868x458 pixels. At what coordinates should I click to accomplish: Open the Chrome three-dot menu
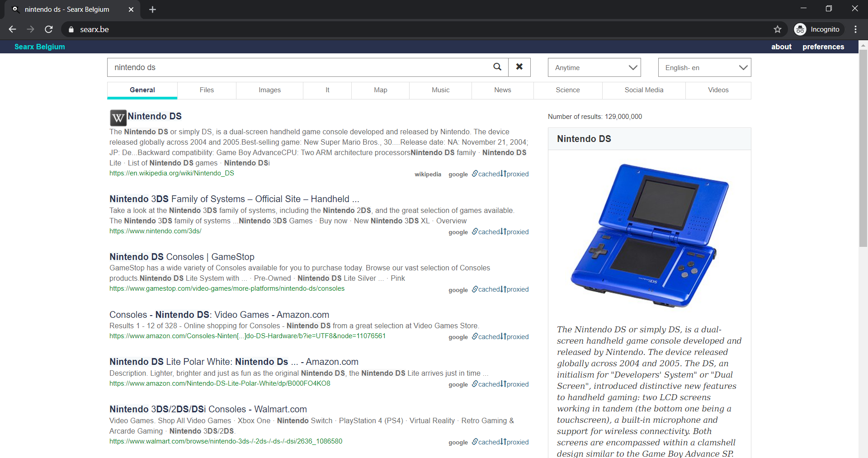tap(855, 29)
